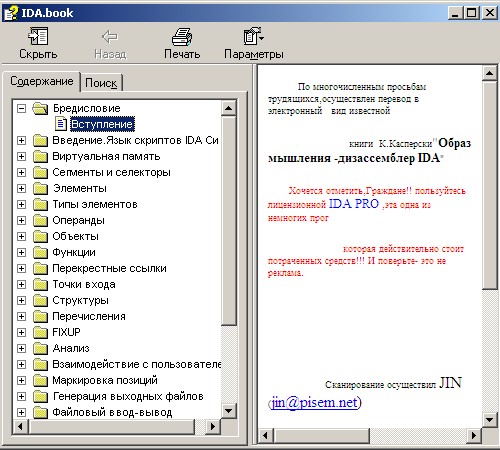Expand the Виртуальная память node

coord(21,156)
